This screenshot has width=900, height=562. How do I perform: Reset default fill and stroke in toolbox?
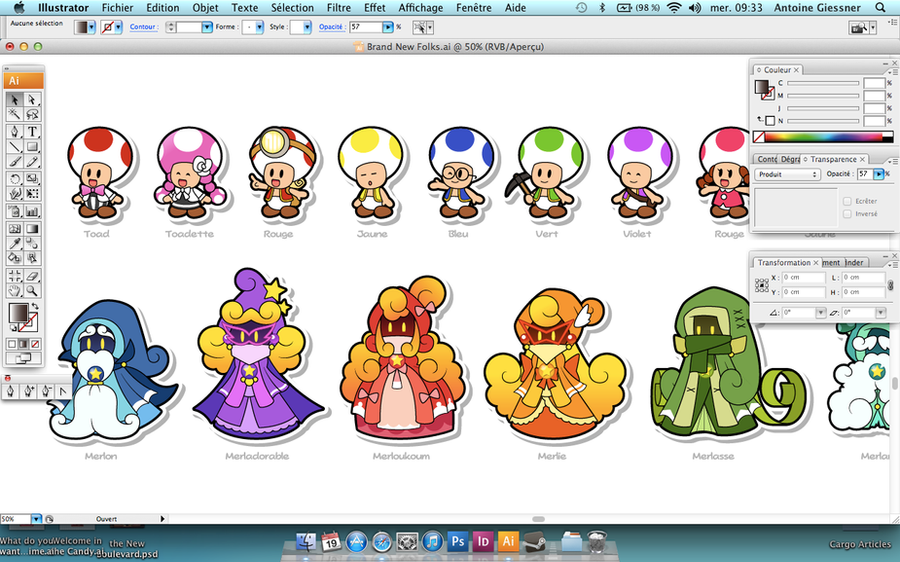(x=13, y=328)
